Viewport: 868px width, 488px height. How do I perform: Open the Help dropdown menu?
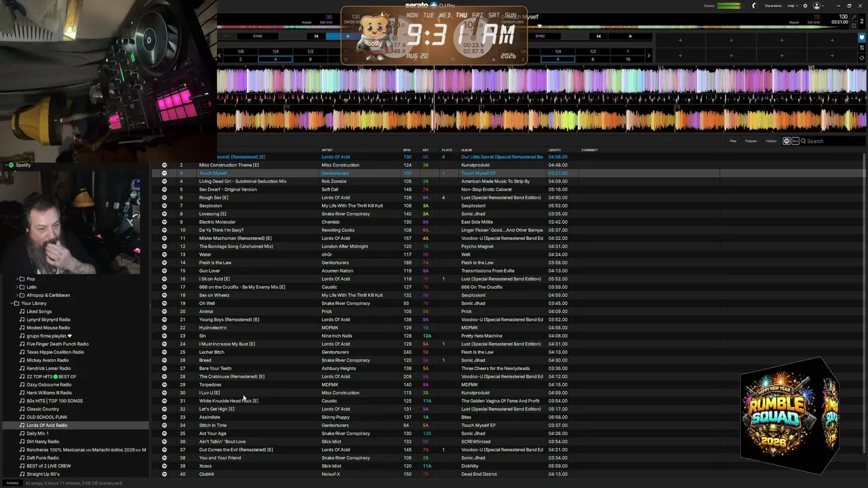pos(793,5)
